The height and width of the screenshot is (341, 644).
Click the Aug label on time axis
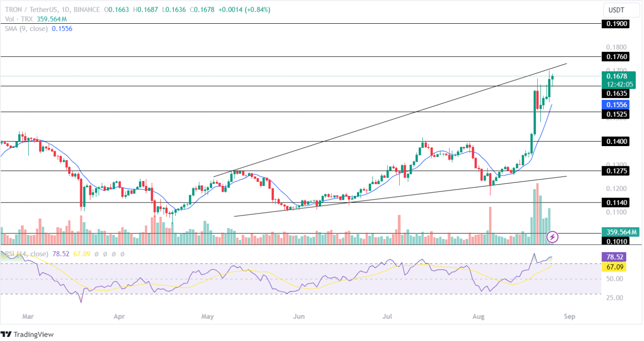point(479,316)
